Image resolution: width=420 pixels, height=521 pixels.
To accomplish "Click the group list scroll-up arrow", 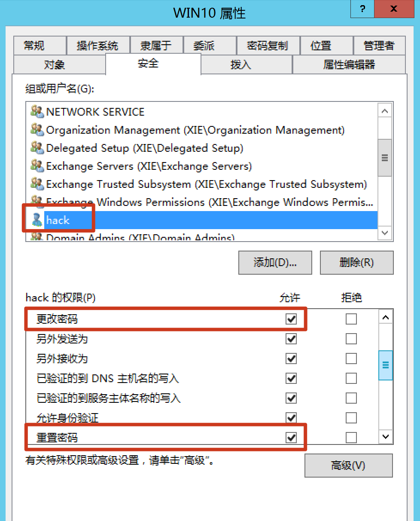I will point(385,110).
